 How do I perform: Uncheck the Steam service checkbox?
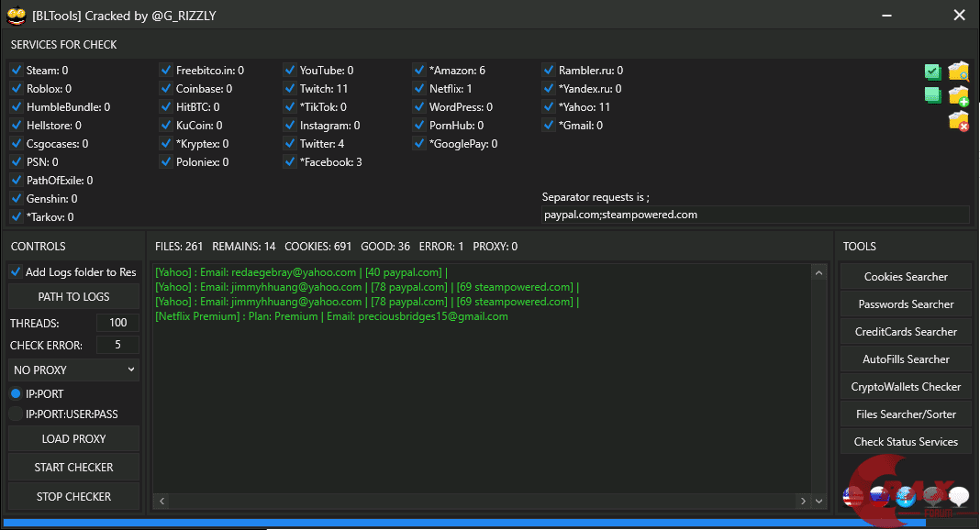(17, 70)
